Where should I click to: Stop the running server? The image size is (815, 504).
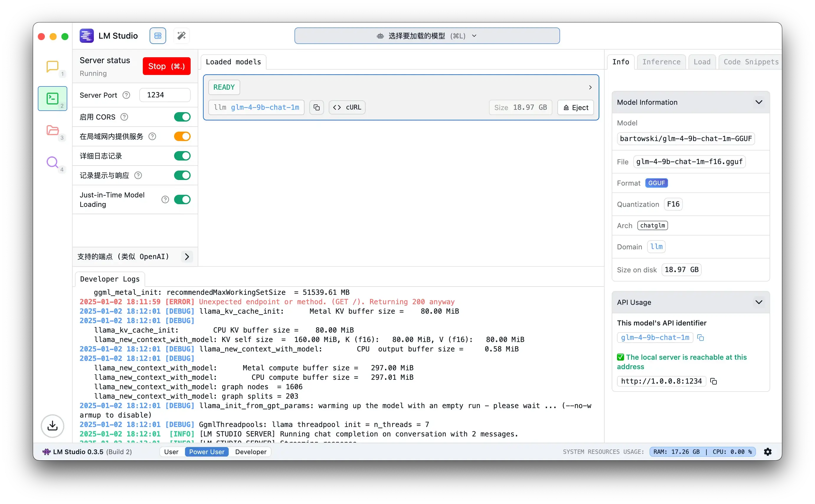coord(166,66)
